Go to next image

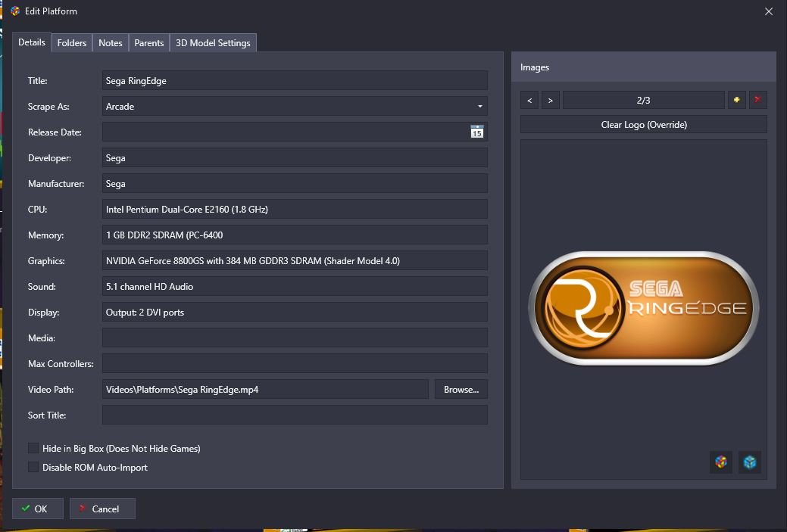[x=551, y=100]
